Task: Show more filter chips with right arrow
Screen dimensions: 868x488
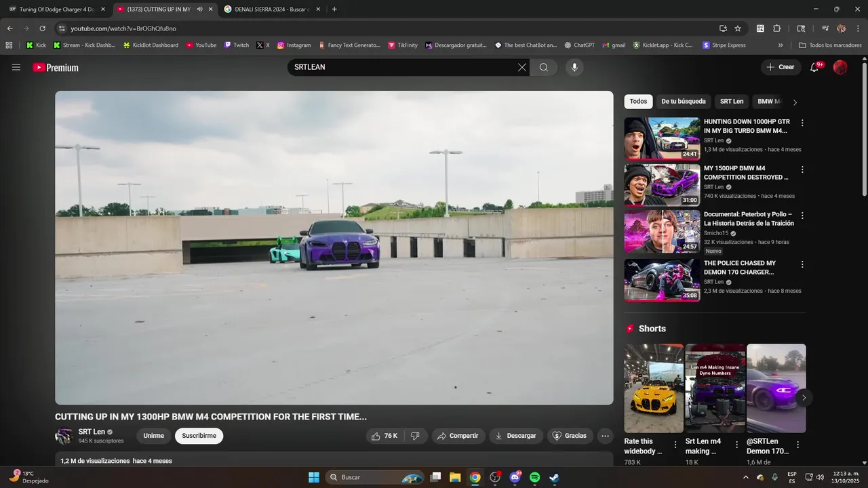Action: coord(795,102)
